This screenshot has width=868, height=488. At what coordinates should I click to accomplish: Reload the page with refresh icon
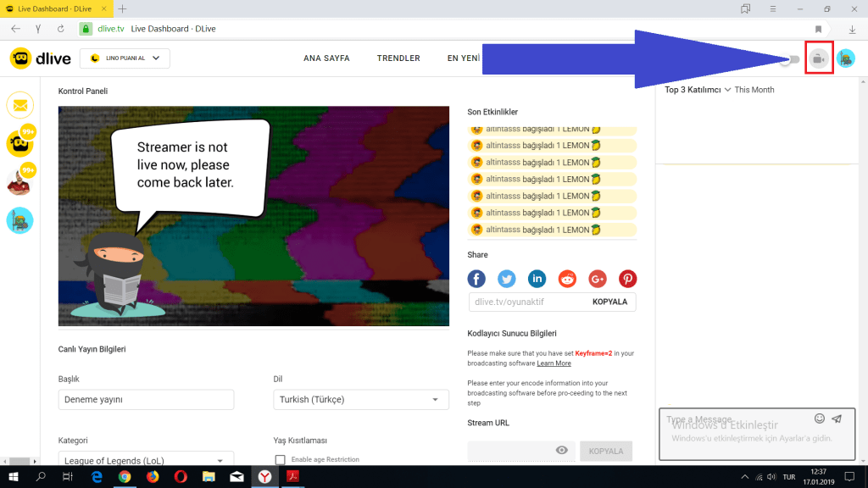pos(60,29)
